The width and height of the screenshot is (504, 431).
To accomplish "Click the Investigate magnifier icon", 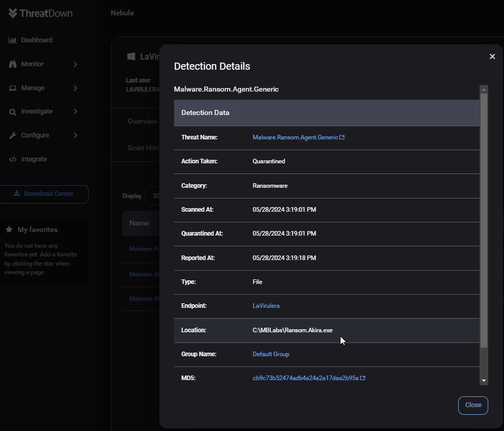I will [13, 112].
